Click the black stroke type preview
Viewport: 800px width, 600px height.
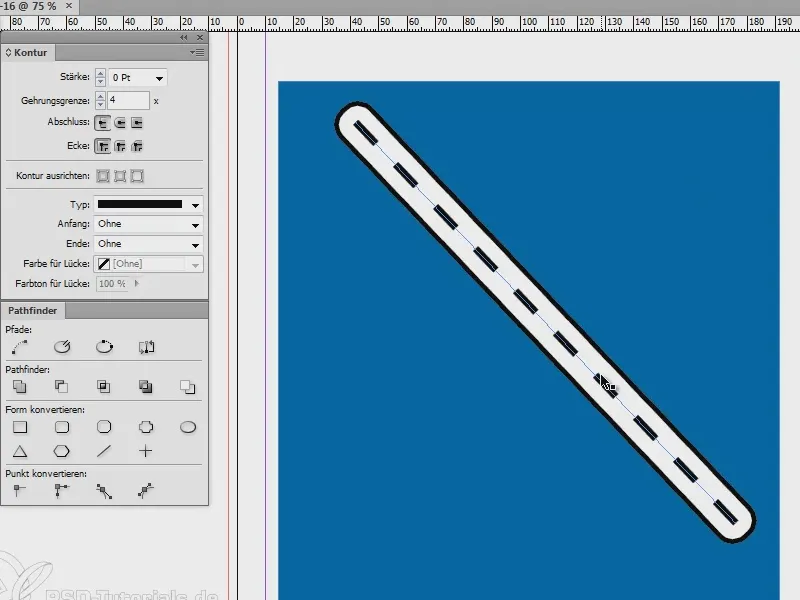point(140,205)
